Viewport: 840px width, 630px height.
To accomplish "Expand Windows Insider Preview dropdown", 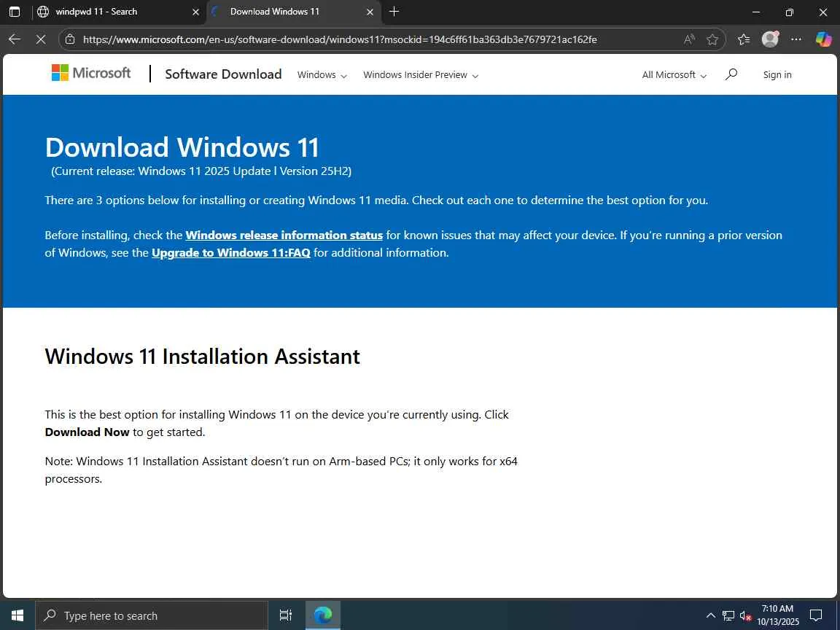I will point(421,75).
